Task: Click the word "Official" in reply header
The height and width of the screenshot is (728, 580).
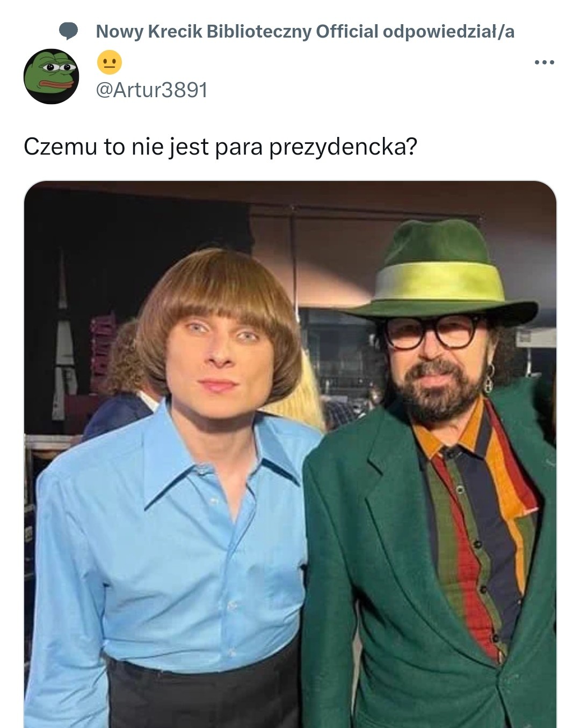Action: coord(347,32)
